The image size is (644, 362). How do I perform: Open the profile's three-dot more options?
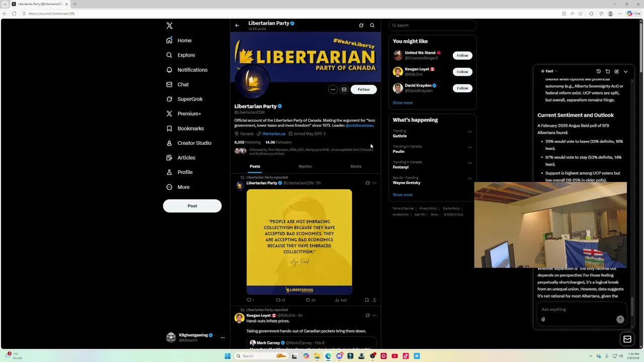point(333,89)
